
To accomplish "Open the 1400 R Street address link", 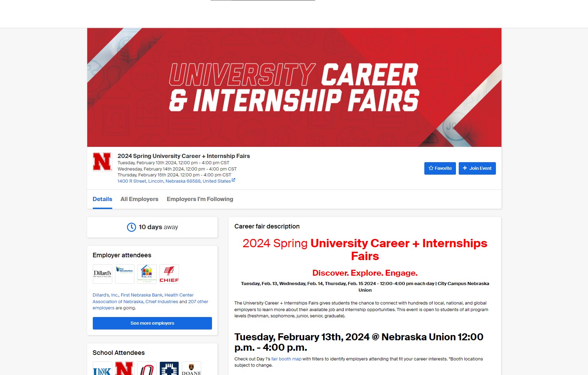I will click(174, 181).
